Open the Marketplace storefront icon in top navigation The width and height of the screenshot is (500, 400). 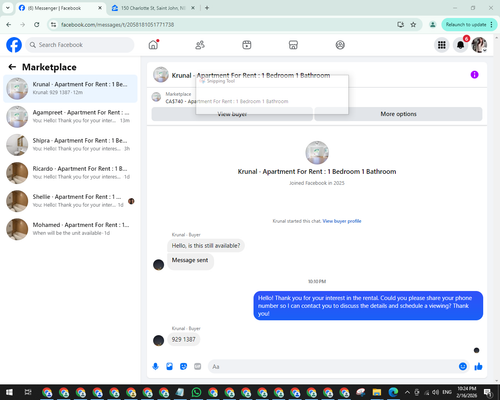(x=293, y=45)
